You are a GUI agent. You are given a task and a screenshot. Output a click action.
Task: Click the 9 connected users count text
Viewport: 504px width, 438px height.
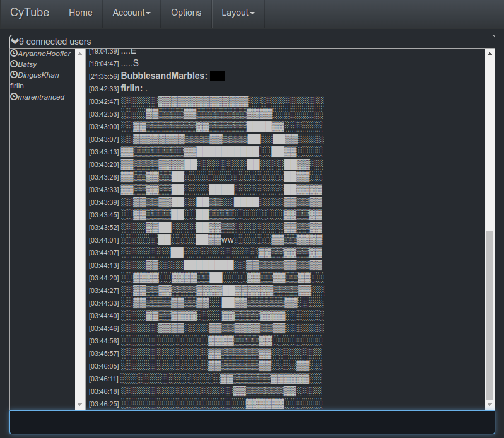55,42
